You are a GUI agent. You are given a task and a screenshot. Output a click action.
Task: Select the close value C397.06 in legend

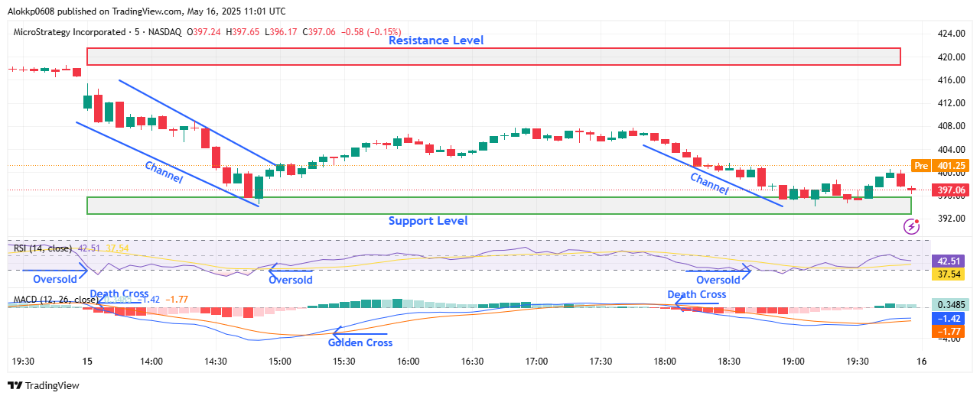pyautogui.click(x=320, y=32)
